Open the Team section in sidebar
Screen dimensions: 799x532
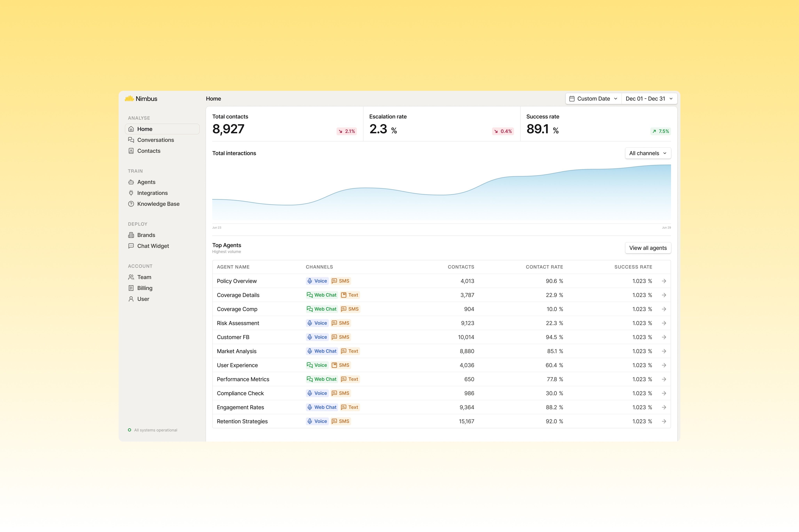tap(144, 277)
